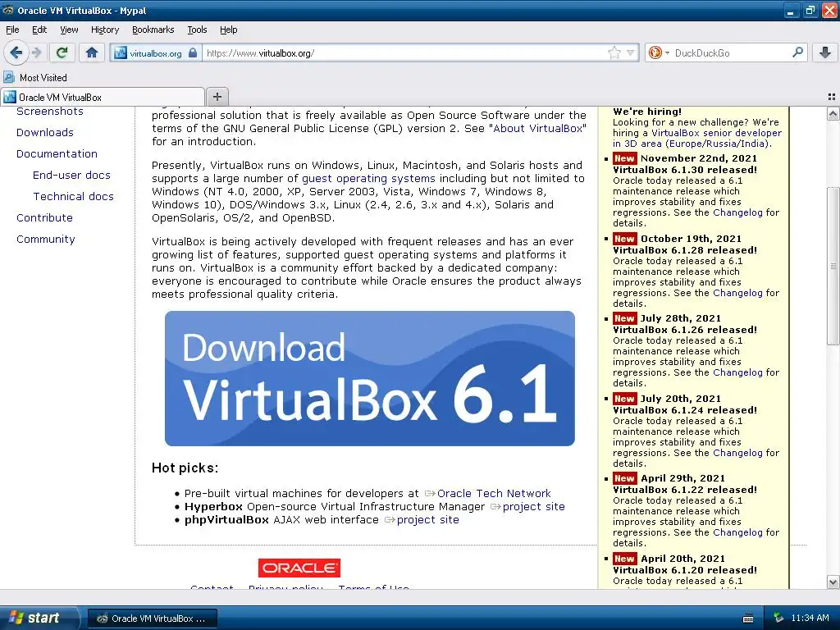The height and width of the screenshot is (630, 840).
Task: Open the Edit menu
Action: click(x=39, y=30)
